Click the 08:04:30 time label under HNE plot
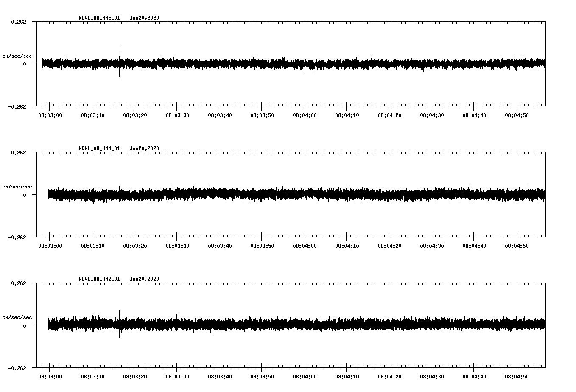Viewport: 576px width, 392px height. (x=432, y=115)
